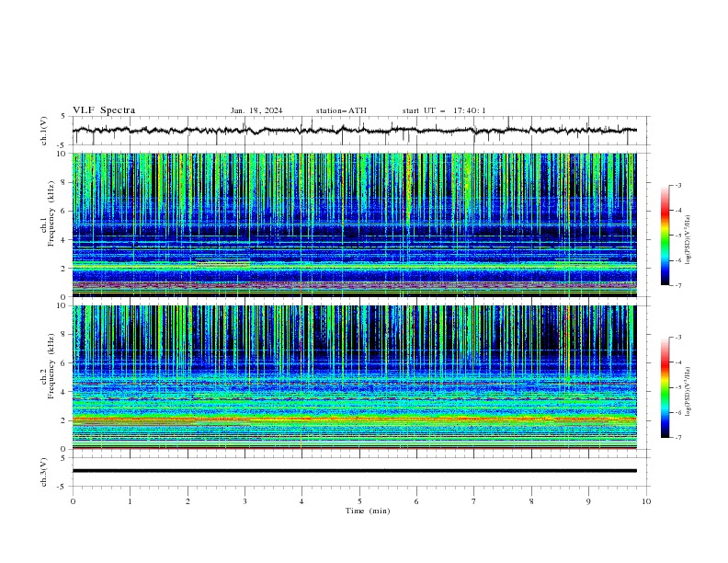Click the time axis tick label 8

click(531, 501)
